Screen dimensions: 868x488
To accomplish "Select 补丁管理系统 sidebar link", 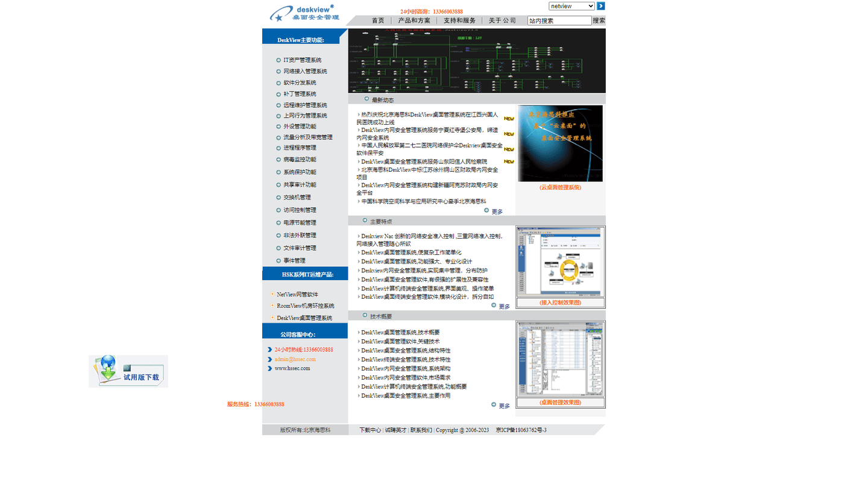I will [x=300, y=94].
